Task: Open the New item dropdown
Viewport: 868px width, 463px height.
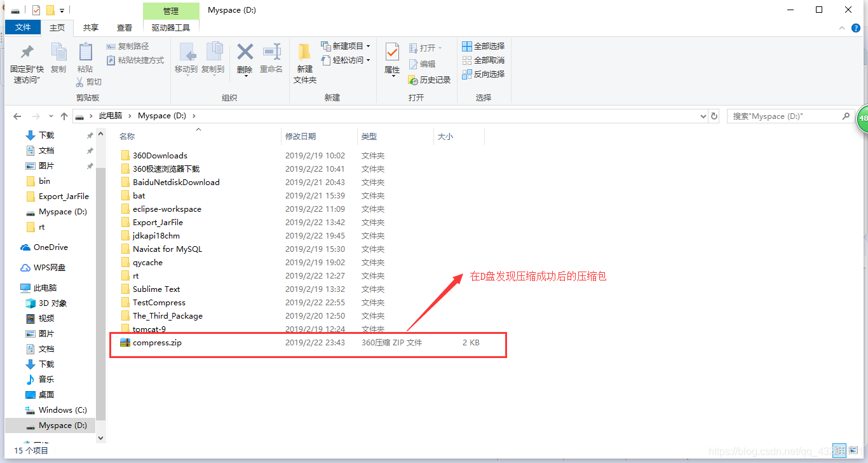Action: click(x=346, y=46)
